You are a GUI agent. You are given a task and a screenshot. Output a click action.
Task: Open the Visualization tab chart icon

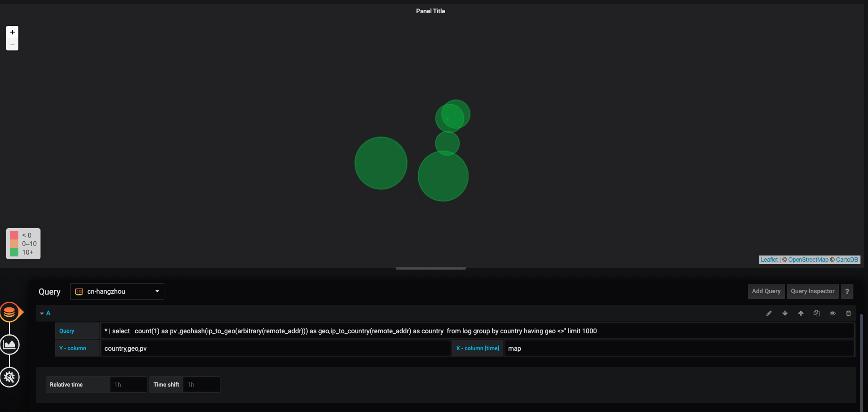9,345
